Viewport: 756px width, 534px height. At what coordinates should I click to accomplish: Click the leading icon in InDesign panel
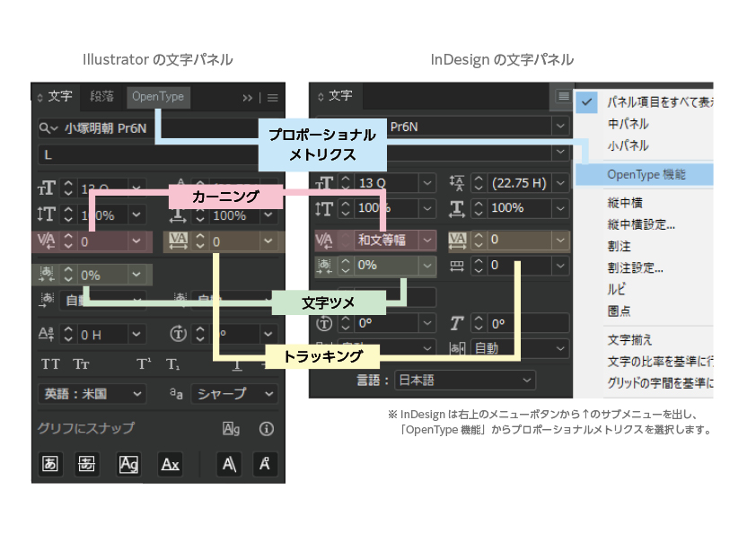pyautogui.click(x=457, y=183)
